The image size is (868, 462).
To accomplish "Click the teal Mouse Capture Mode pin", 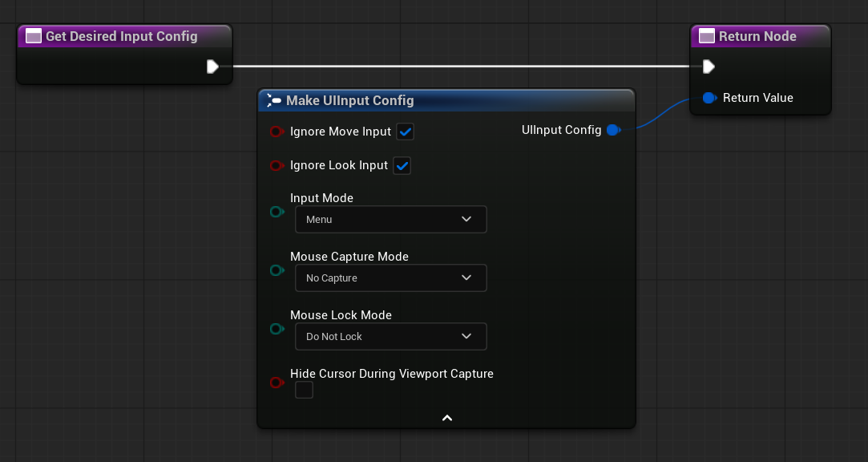I will pyautogui.click(x=277, y=270).
